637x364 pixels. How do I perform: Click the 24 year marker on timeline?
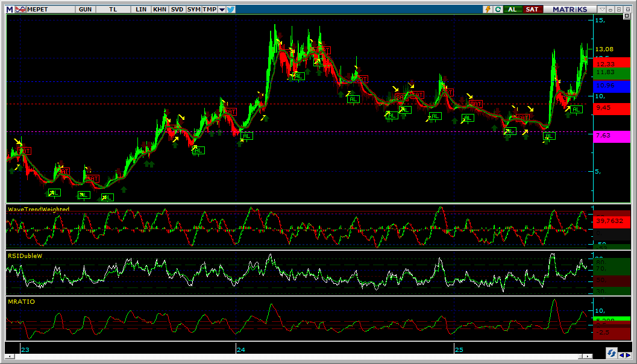(x=241, y=350)
